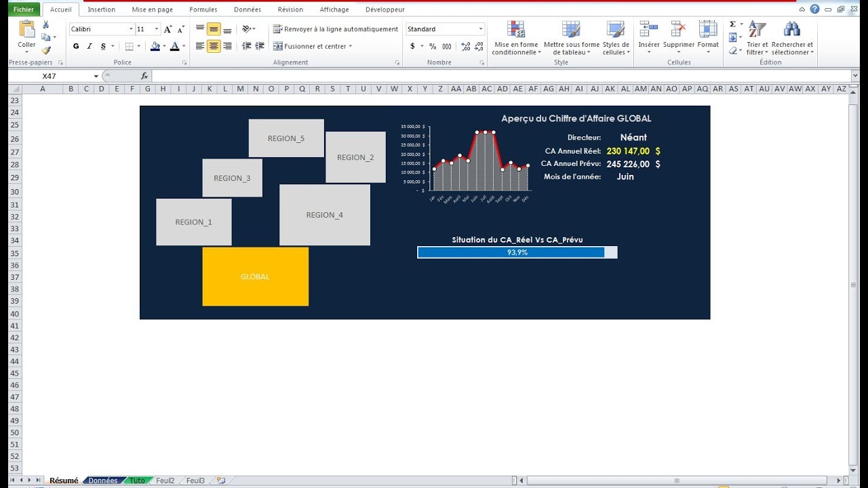Click the REGION_1 button
The height and width of the screenshot is (488, 868).
click(x=194, y=222)
